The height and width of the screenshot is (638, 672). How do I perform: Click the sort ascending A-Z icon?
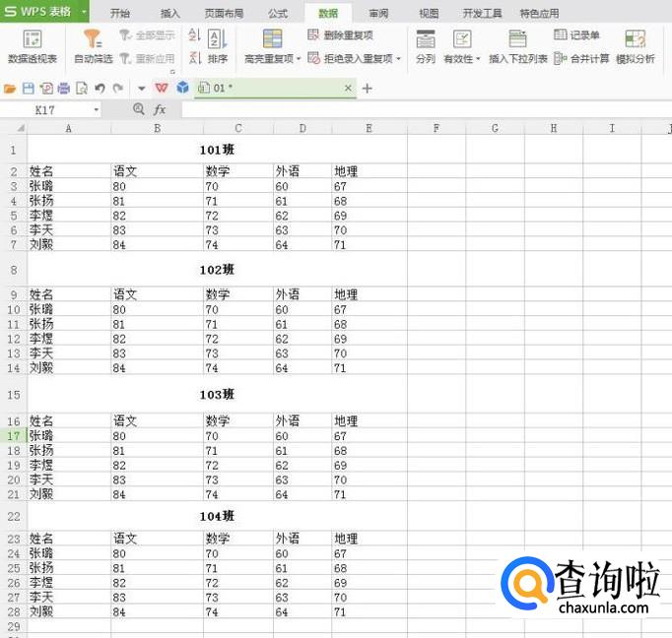194,35
